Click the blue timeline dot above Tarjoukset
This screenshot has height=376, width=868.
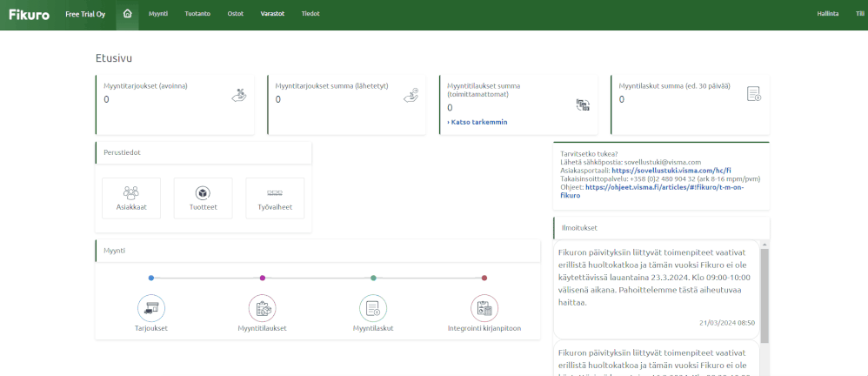151,278
